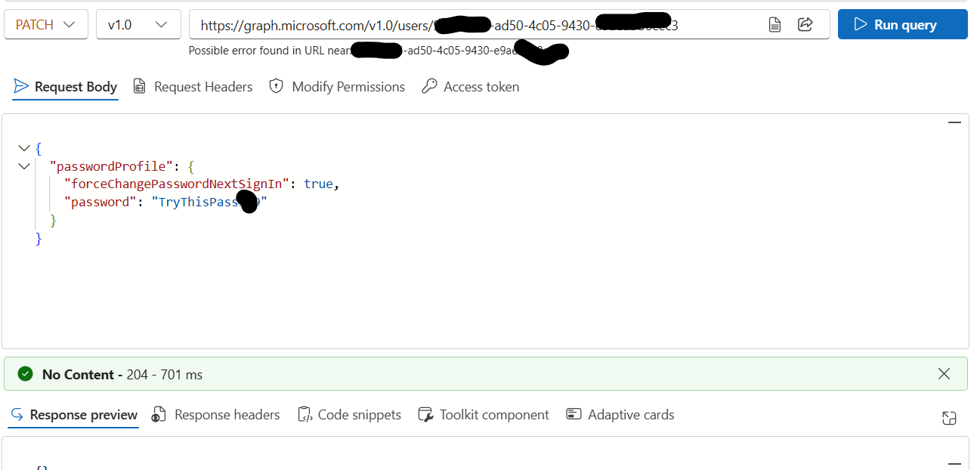Collapse the request body editor panel
This screenshot has width=980, height=470.
pyautogui.click(x=954, y=122)
